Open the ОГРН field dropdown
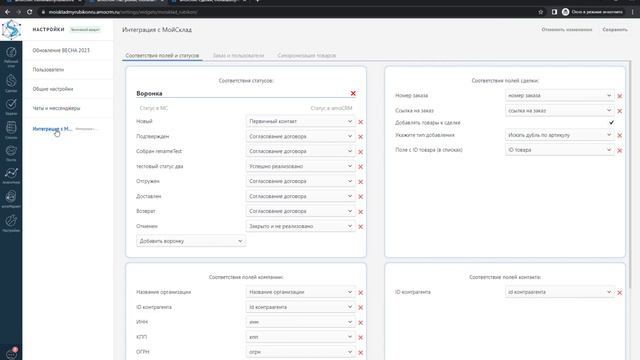Image resolution: width=640 pixels, height=360 pixels. click(x=300, y=352)
